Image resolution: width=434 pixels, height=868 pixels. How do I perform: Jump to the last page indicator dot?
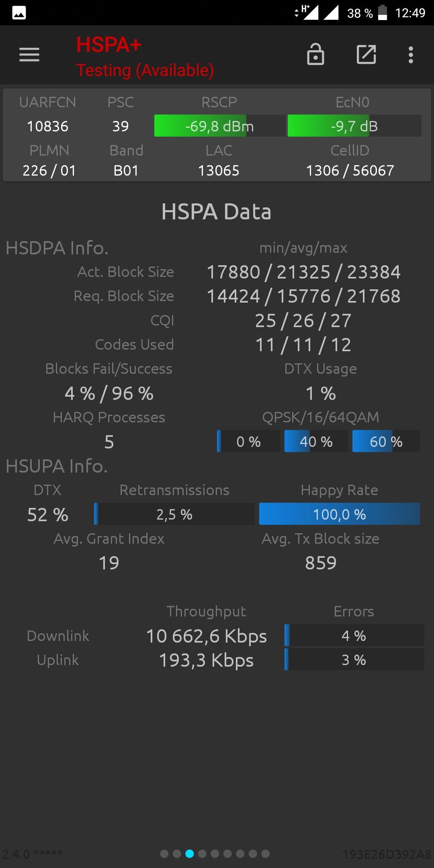[x=266, y=854]
